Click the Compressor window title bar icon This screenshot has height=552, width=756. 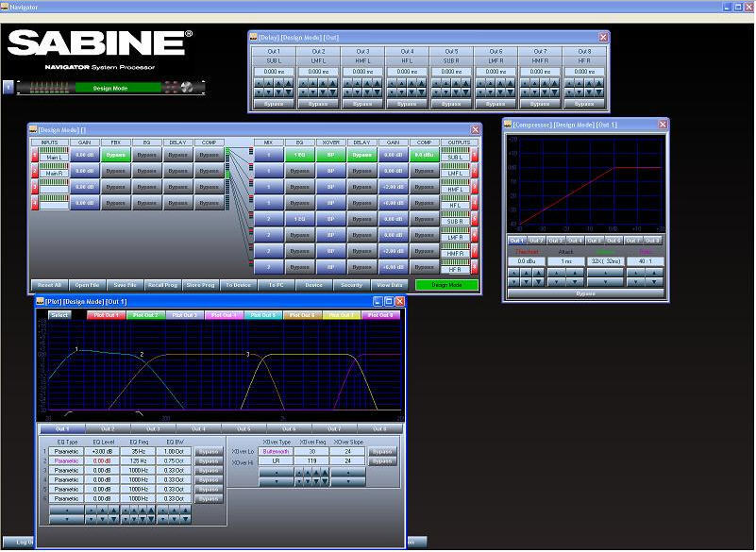pyautogui.click(x=508, y=125)
